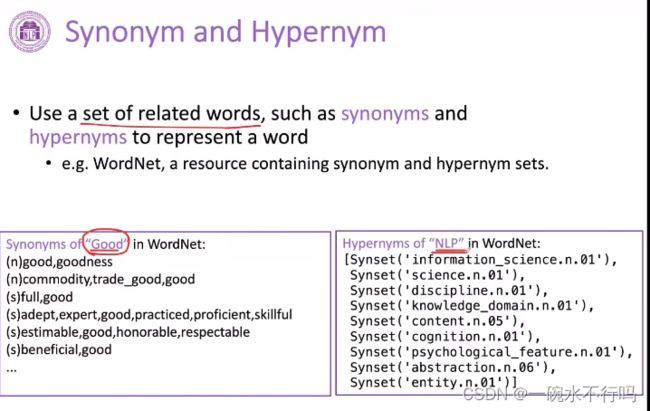Click the NLP university logo emblem
650x411 pixels.
pos(30,32)
